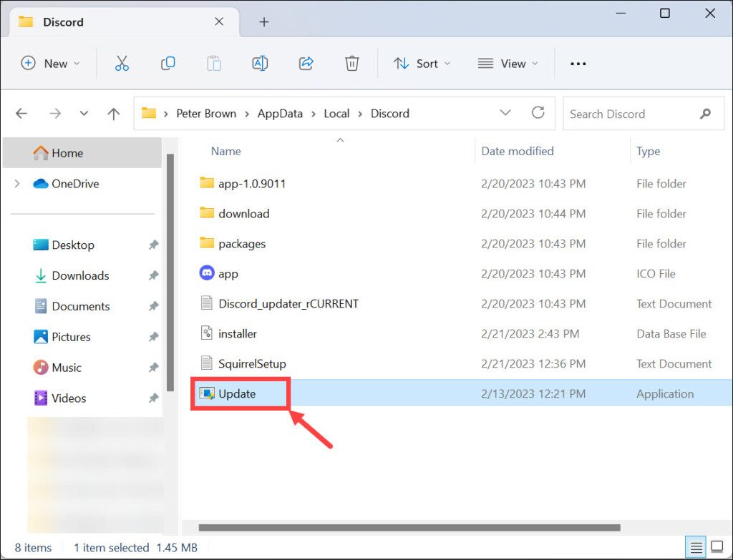This screenshot has width=733, height=560.
Task: Open the New dropdown menu
Action: (x=50, y=64)
